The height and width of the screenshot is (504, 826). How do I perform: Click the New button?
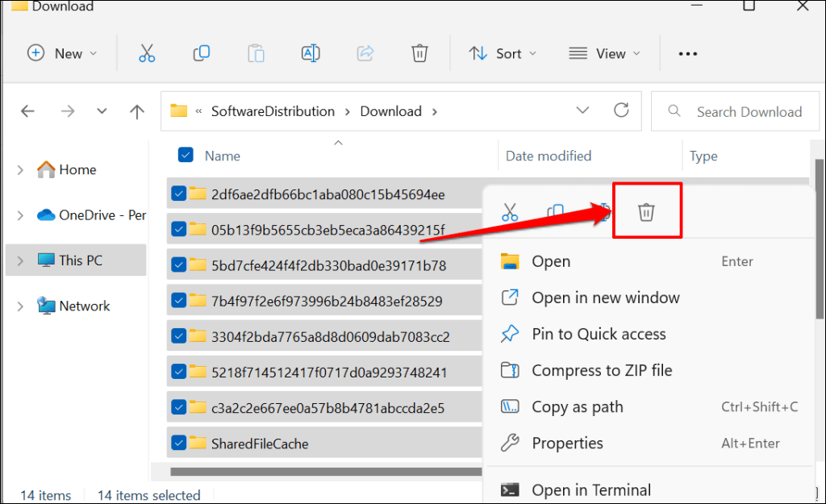pos(62,53)
